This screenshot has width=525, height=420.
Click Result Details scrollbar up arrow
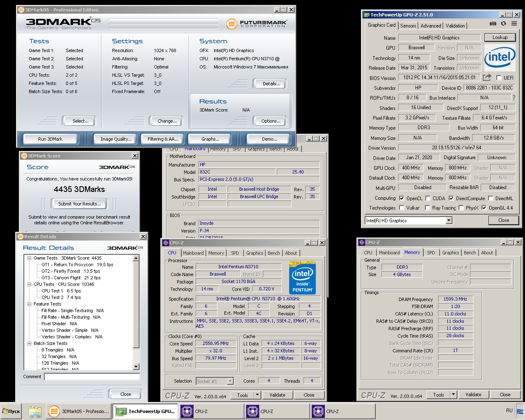[136, 258]
